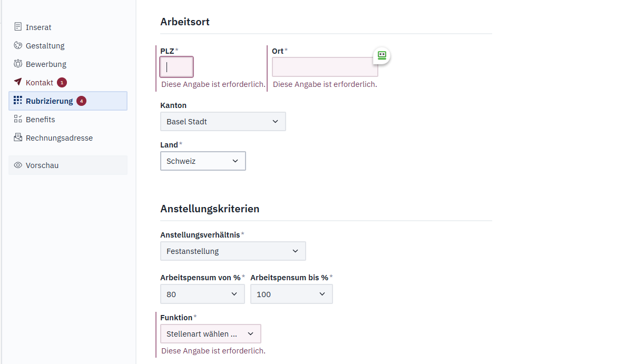Select the Gestaltung palette icon
The height and width of the screenshot is (364, 636).
click(x=17, y=45)
